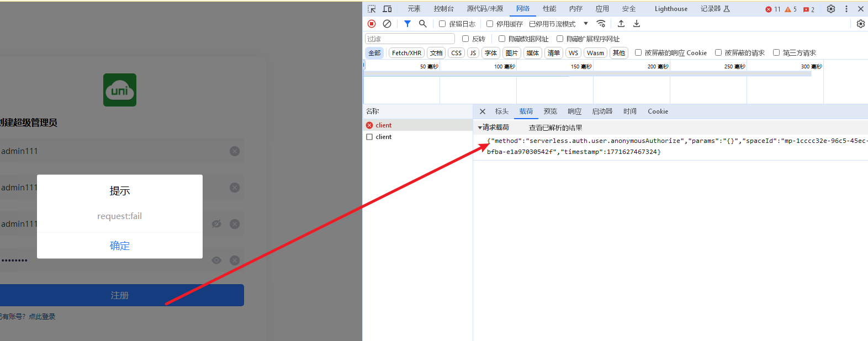Enable the 保留日志 checkbox
The image size is (868, 341).
(x=442, y=24)
